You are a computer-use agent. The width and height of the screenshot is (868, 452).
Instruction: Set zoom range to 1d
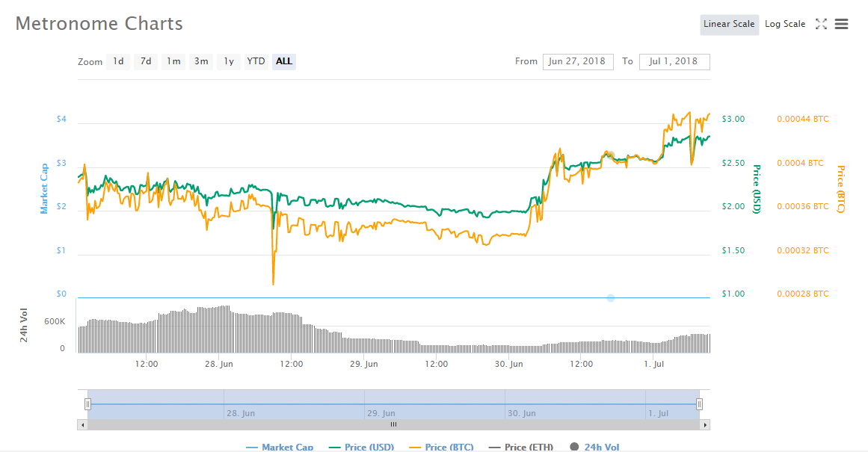(118, 61)
